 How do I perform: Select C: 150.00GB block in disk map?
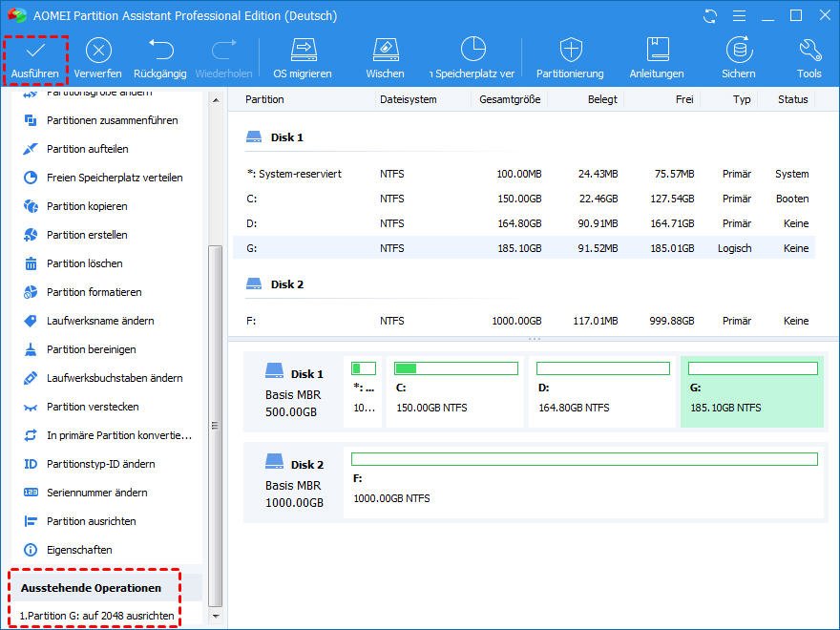[454, 391]
